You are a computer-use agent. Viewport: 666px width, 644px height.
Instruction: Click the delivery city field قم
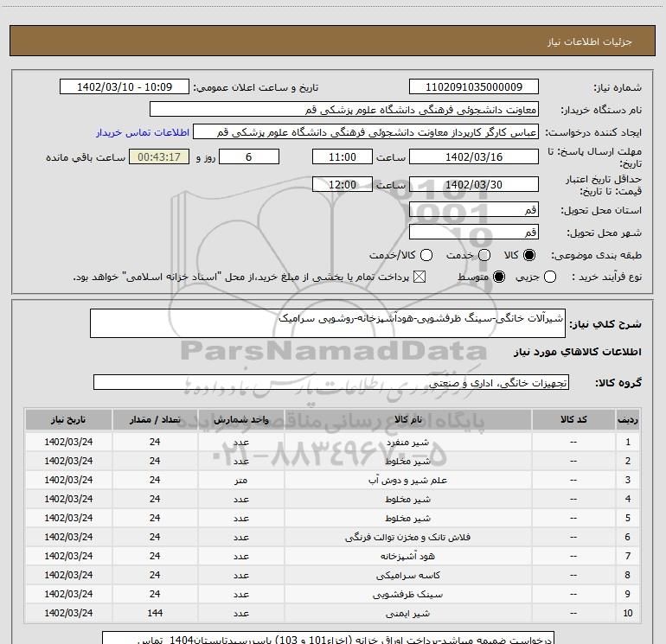[x=474, y=232]
